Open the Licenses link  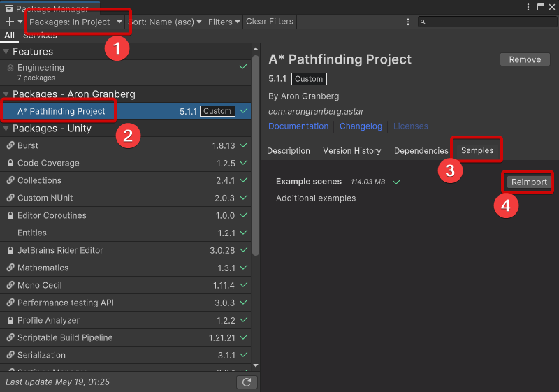(x=411, y=126)
